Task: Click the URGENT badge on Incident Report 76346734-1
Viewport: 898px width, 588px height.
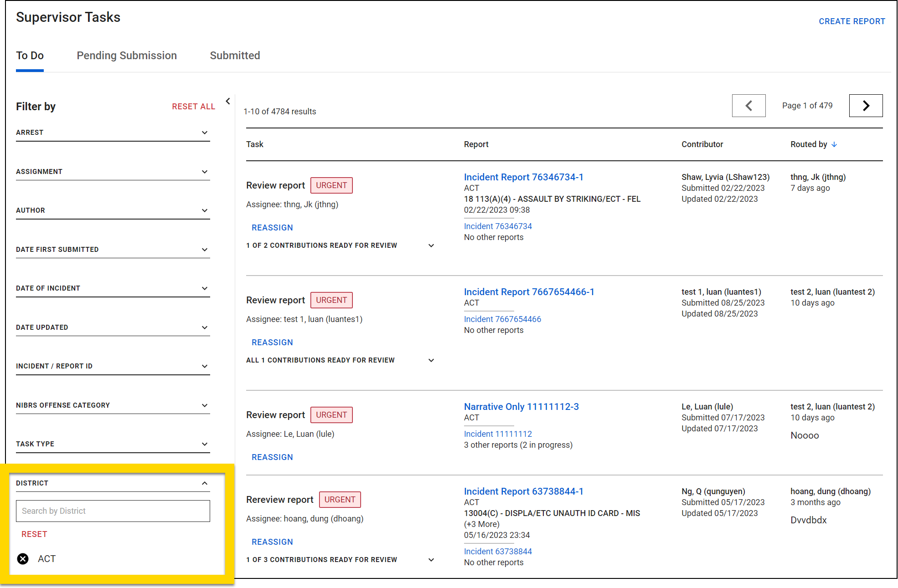Action: (x=331, y=185)
